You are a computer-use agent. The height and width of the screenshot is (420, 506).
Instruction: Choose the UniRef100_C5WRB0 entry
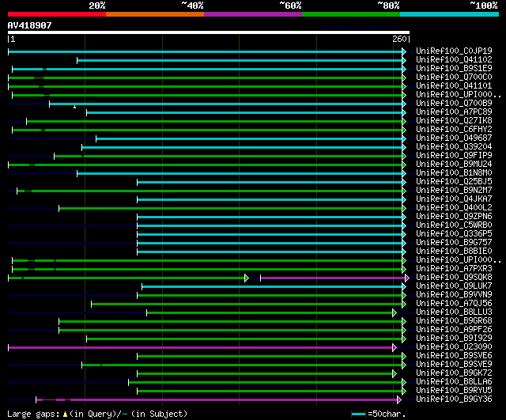[454, 225]
